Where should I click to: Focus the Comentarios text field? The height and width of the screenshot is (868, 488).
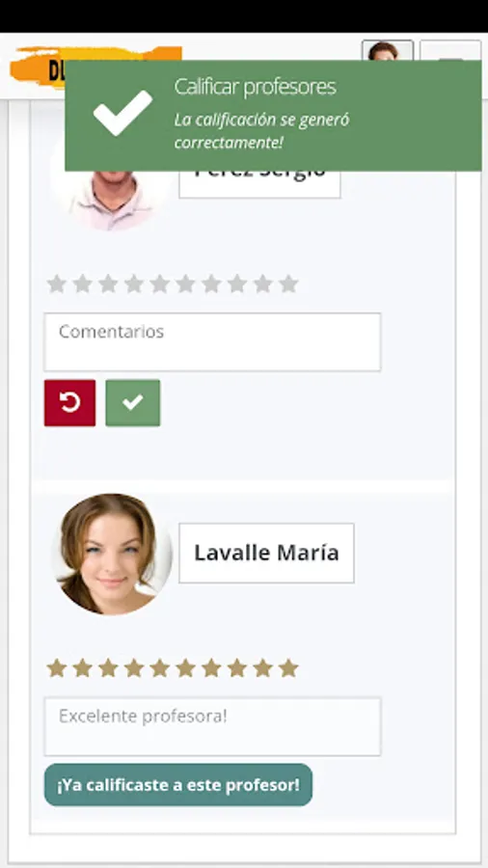click(212, 342)
